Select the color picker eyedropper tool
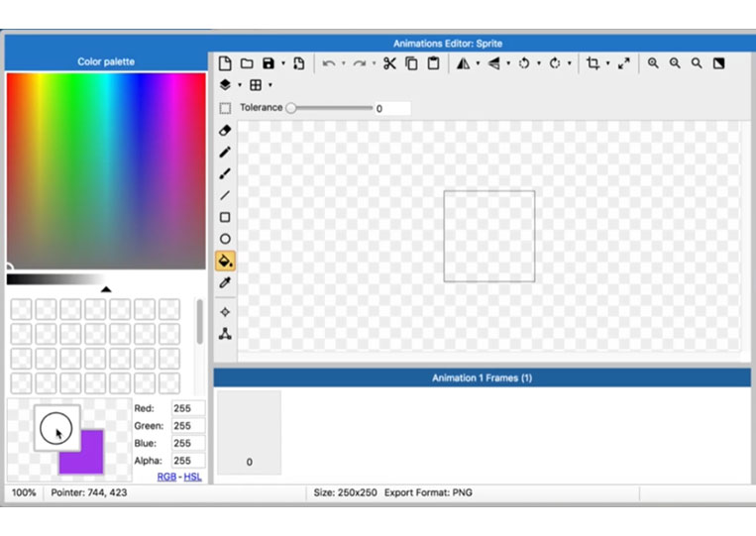 (x=225, y=282)
